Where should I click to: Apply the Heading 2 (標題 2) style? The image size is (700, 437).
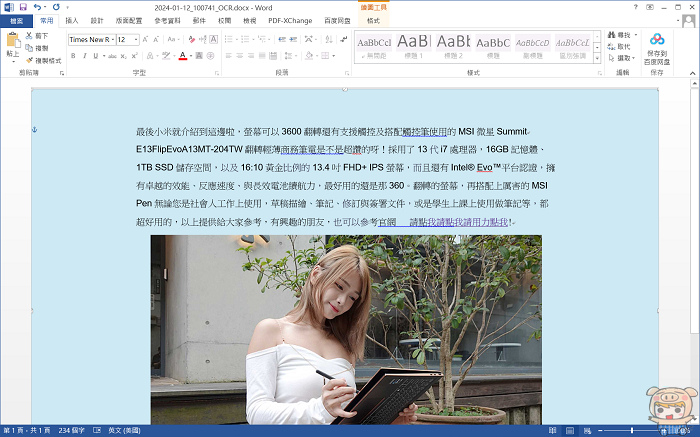point(453,47)
